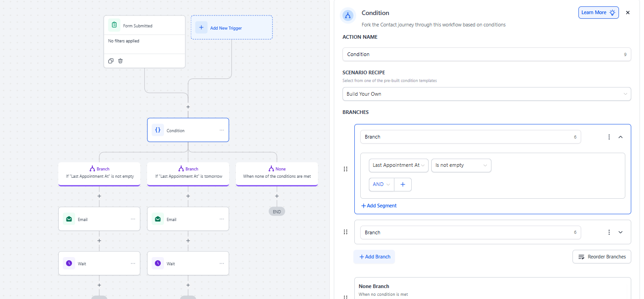This screenshot has height=299, width=644.
Task: Click the first Email node icon
Action: (69, 219)
